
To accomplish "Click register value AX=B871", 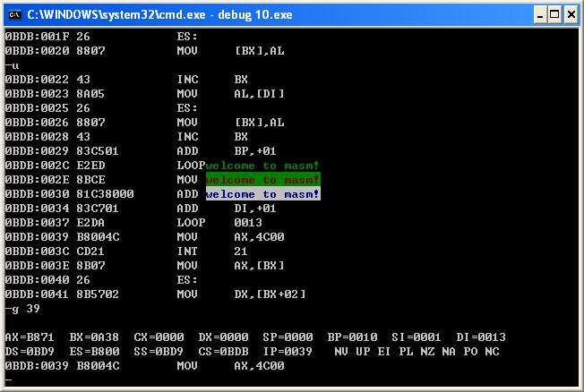I will tap(30, 337).
